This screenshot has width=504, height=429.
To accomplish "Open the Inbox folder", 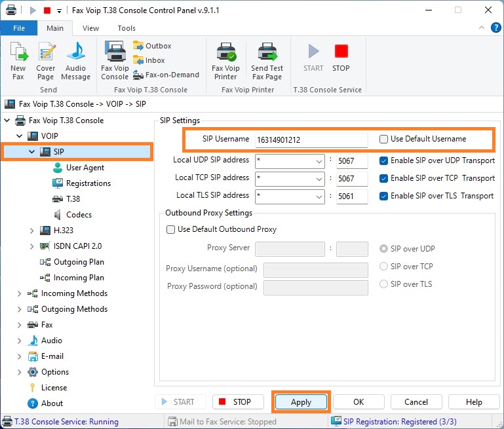I will coord(149,60).
